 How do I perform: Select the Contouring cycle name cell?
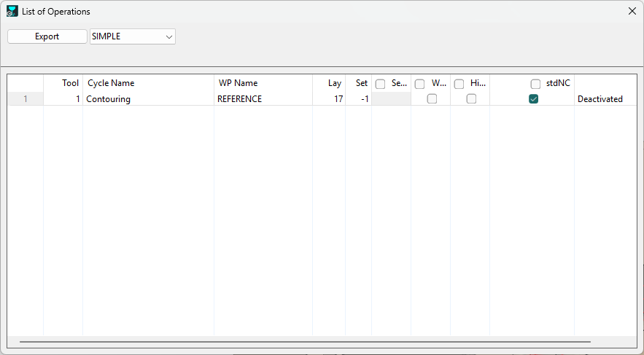pos(148,99)
